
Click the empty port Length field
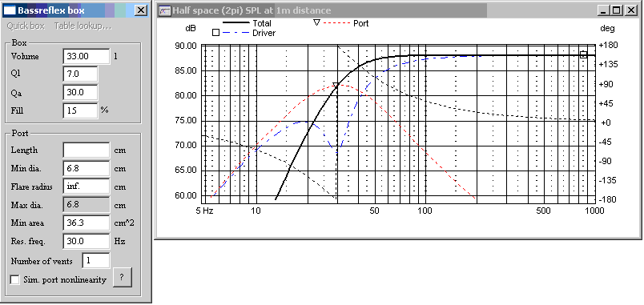point(87,150)
